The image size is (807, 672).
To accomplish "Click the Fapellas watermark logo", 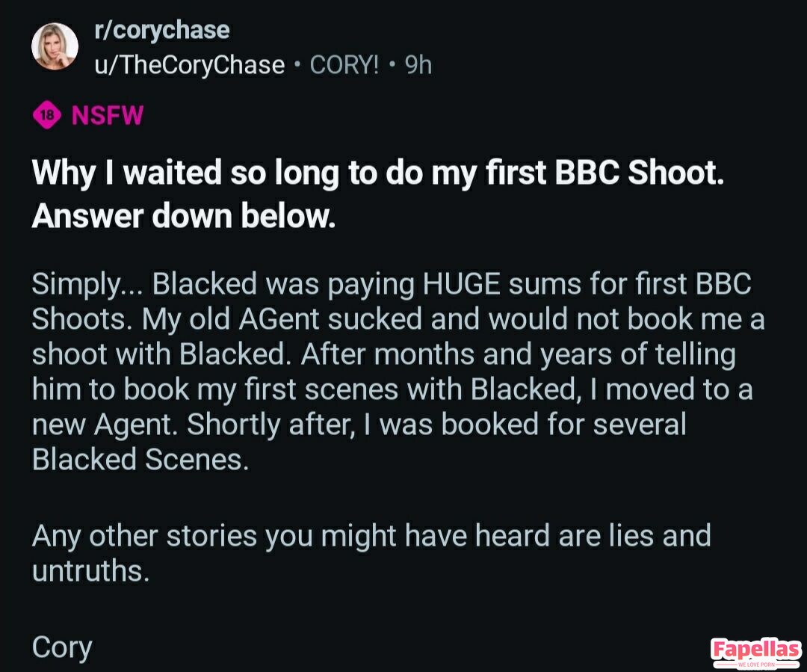I will [755, 649].
